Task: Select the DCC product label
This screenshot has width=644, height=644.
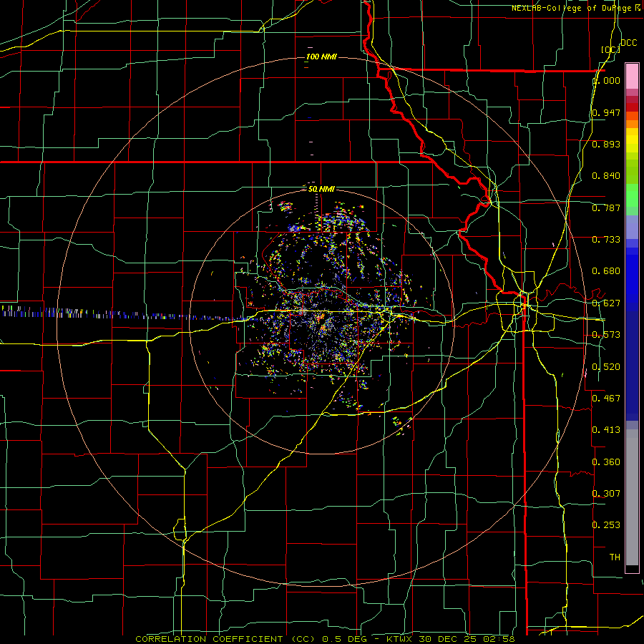Action: [x=628, y=43]
